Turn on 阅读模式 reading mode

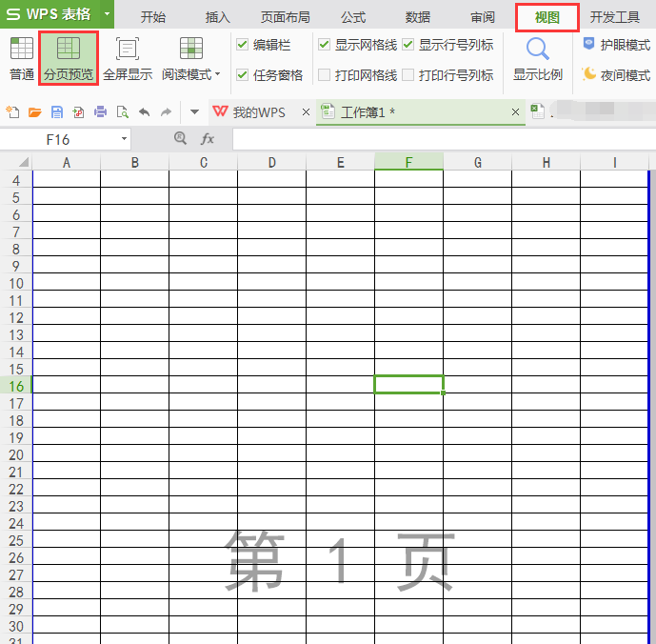(x=190, y=58)
